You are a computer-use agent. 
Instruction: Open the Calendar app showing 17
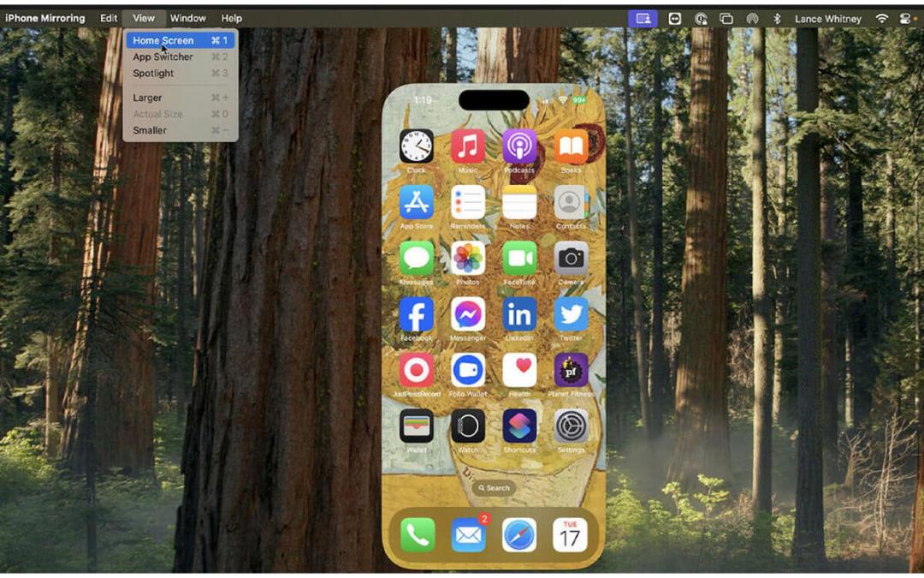570,535
